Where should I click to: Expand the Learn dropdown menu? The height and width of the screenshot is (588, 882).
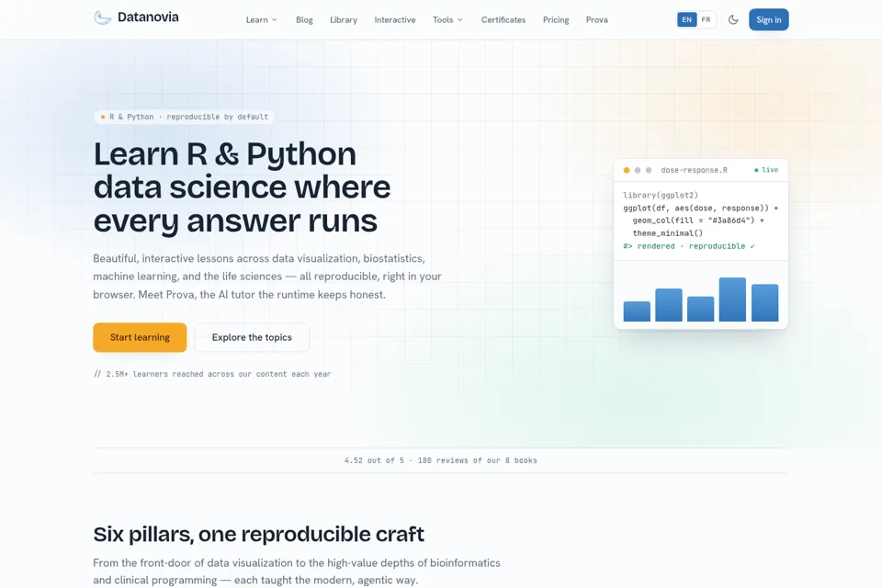click(x=262, y=19)
